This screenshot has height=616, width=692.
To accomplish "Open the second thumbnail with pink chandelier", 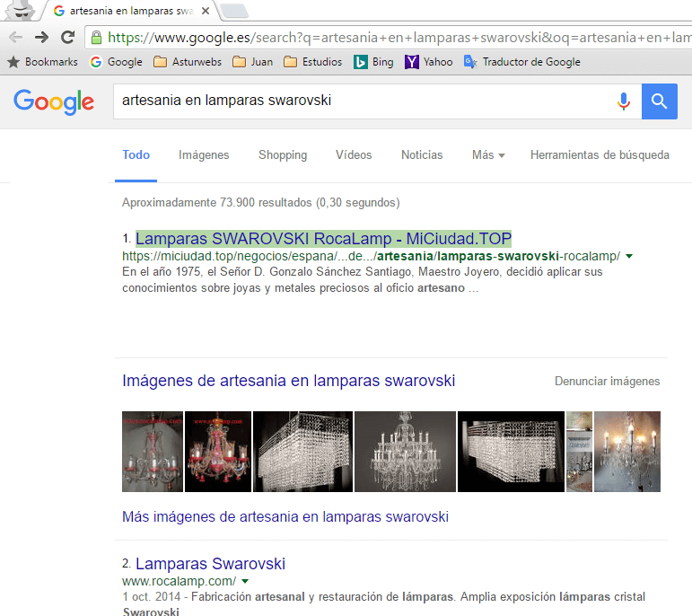I will [x=218, y=452].
